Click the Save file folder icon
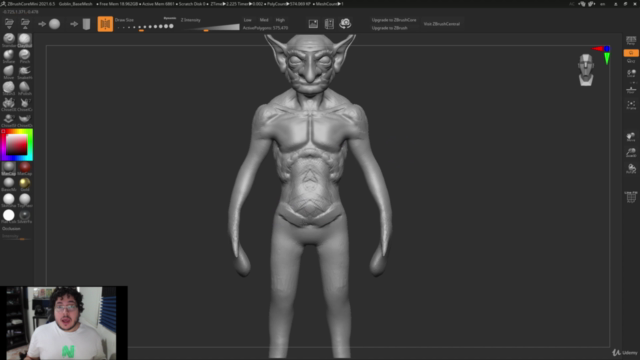Image resolution: width=640 pixels, height=360 pixels. click(x=25, y=24)
